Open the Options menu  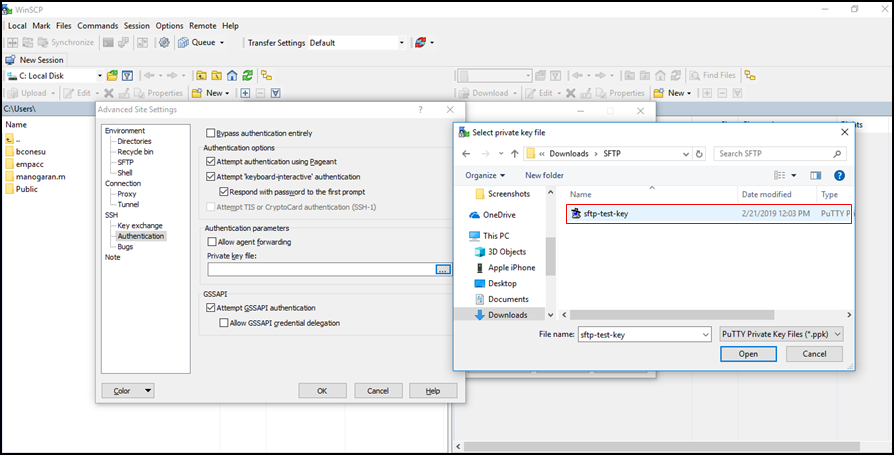[169, 26]
